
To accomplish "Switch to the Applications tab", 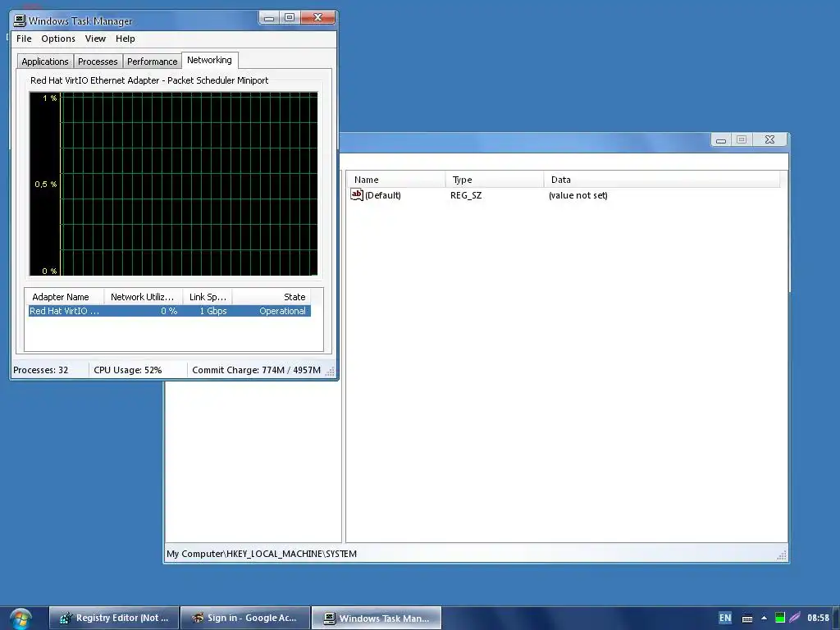I will [45, 62].
